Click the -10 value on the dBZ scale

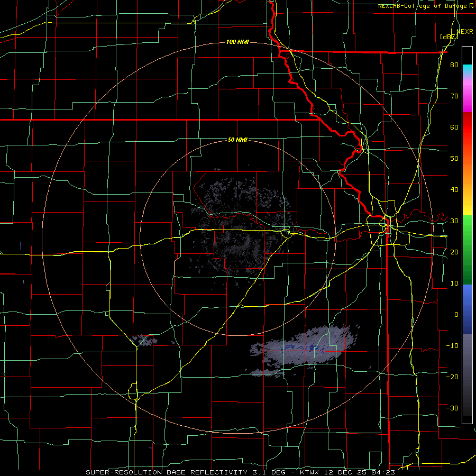coord(452,345)
